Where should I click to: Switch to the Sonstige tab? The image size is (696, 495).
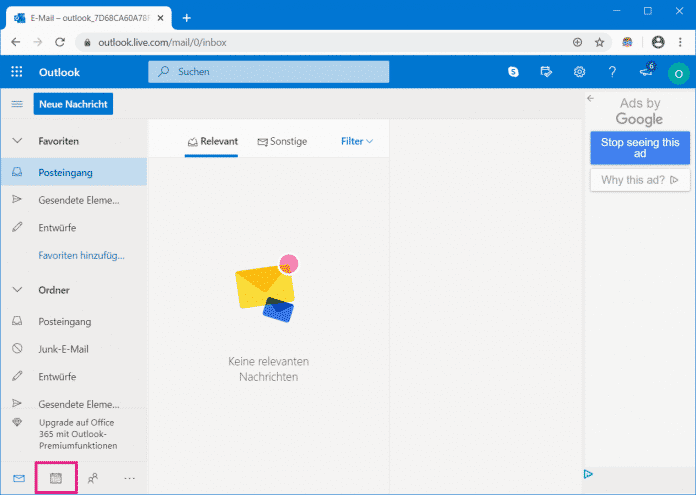(x=282, y=141)
